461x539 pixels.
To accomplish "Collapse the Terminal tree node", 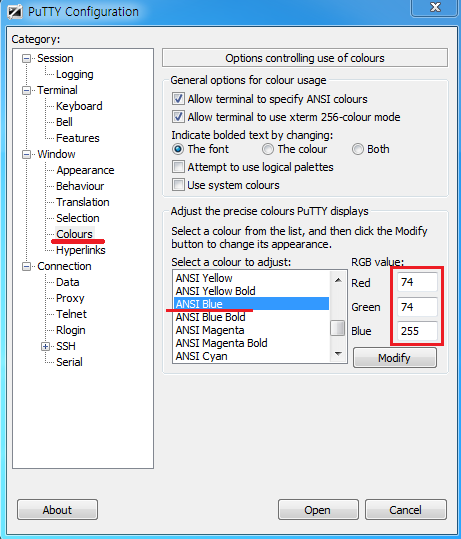I will [26, 90].
